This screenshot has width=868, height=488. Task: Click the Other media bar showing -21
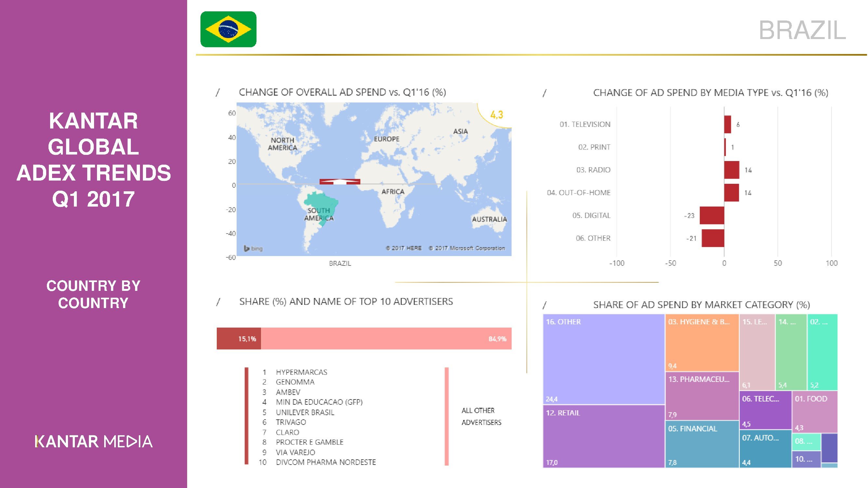pos(713,238)
